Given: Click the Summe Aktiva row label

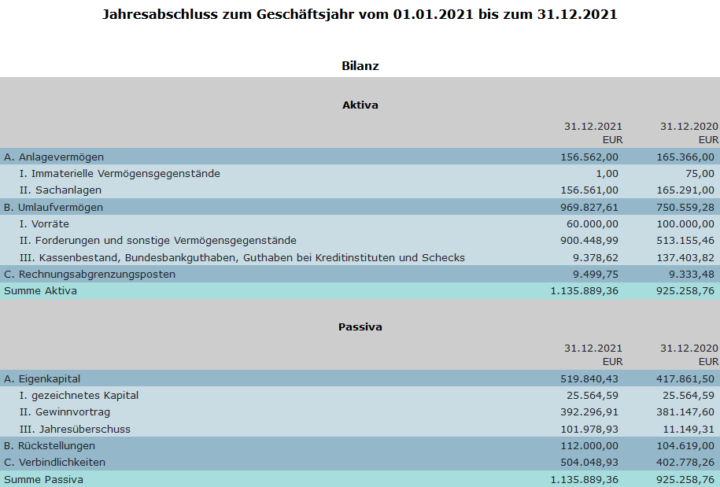Looking at the screenshot, I should 40,291.
